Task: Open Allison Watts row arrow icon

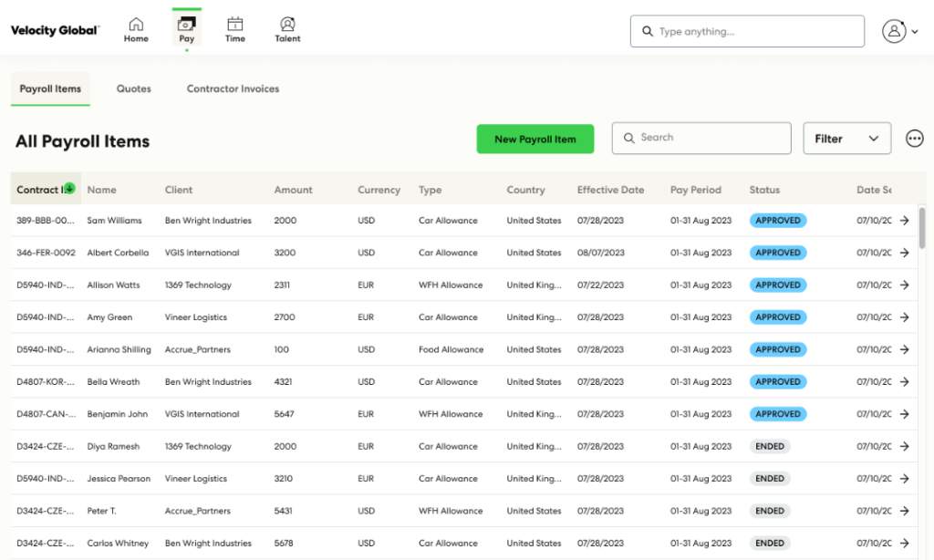Action: tap(904, 285)
